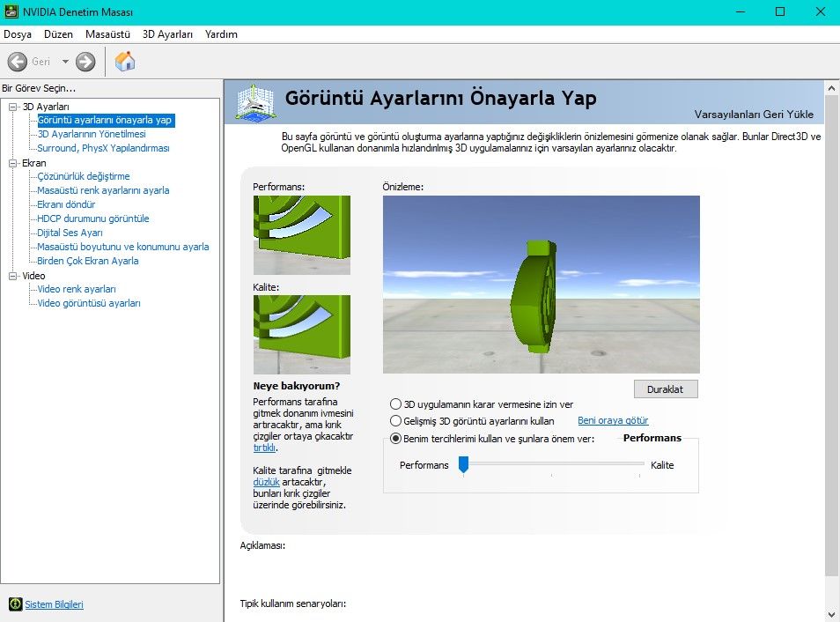Open the back history dropdown arrow
This screenshot has height=622, width=840.
pyautogui.click(x=65, y=62)
